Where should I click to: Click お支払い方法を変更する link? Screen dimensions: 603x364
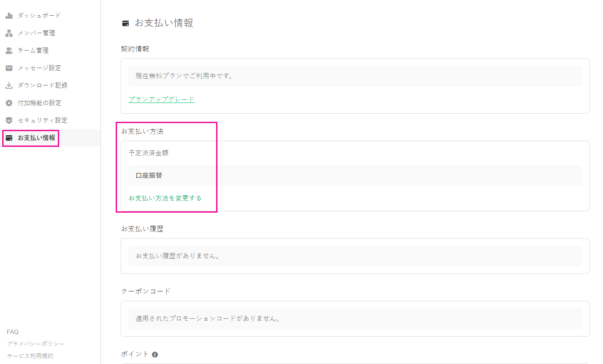pyautogui.click(x=165, y=198)
